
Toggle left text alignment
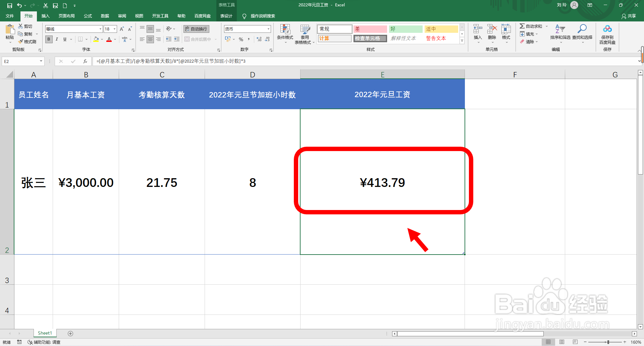(x=142, y=40)
